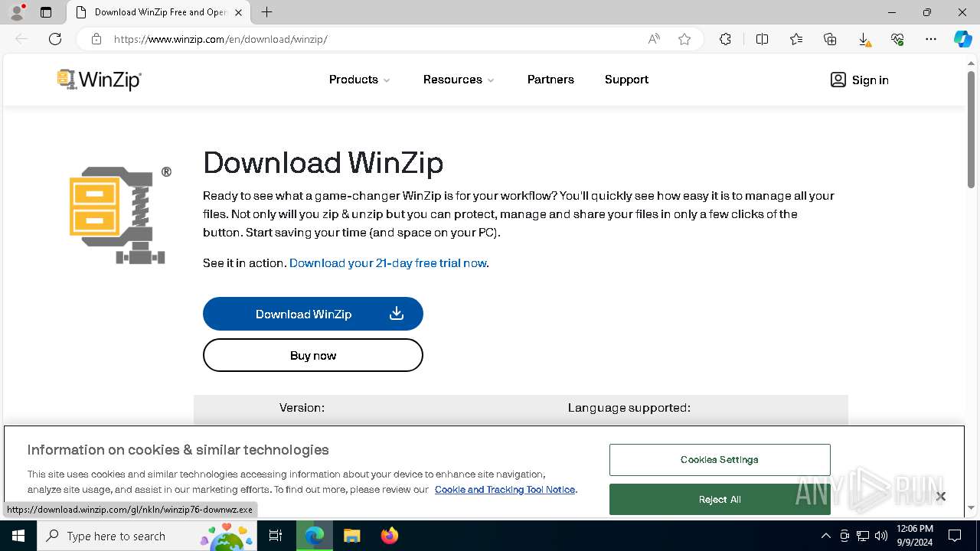Open Cookies Settings button

[x=720, y=460]
